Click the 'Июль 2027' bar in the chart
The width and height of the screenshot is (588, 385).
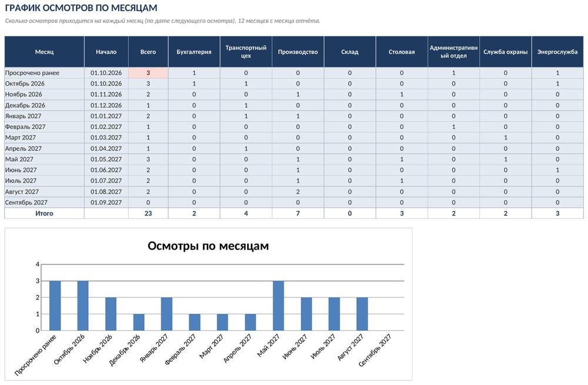tap(334, 314)
